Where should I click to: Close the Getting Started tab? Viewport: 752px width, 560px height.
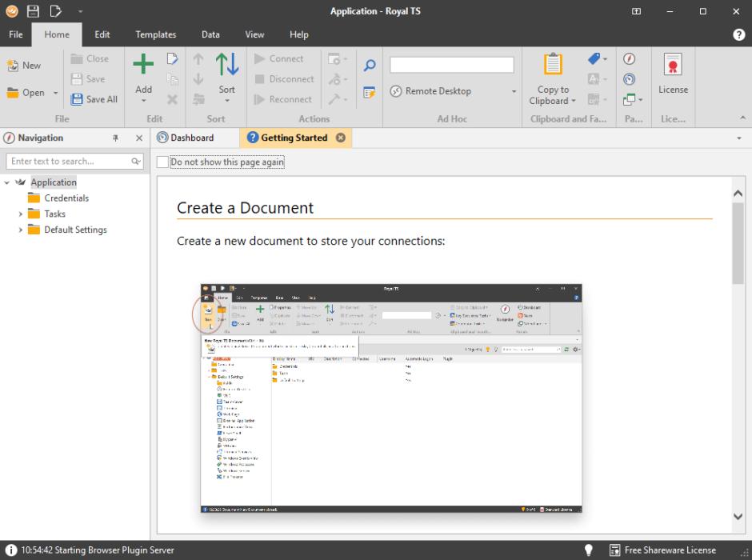341,138
